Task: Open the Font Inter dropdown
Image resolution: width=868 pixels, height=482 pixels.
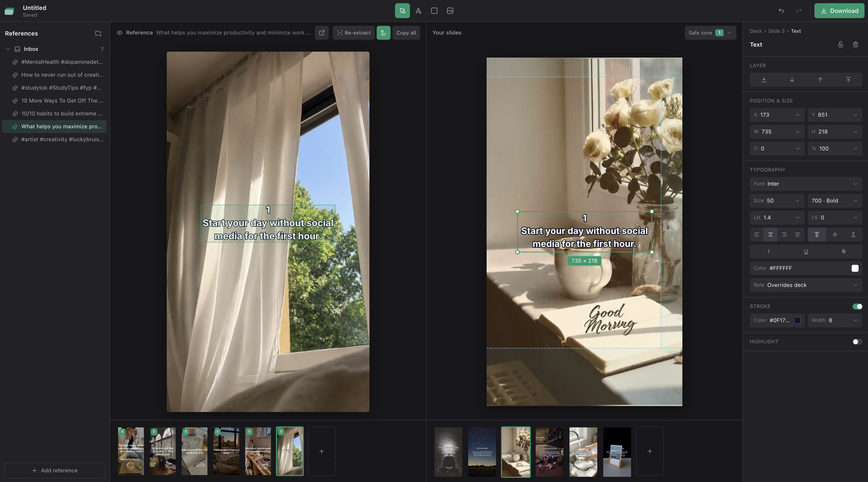Action: click(x=806, y=184)
